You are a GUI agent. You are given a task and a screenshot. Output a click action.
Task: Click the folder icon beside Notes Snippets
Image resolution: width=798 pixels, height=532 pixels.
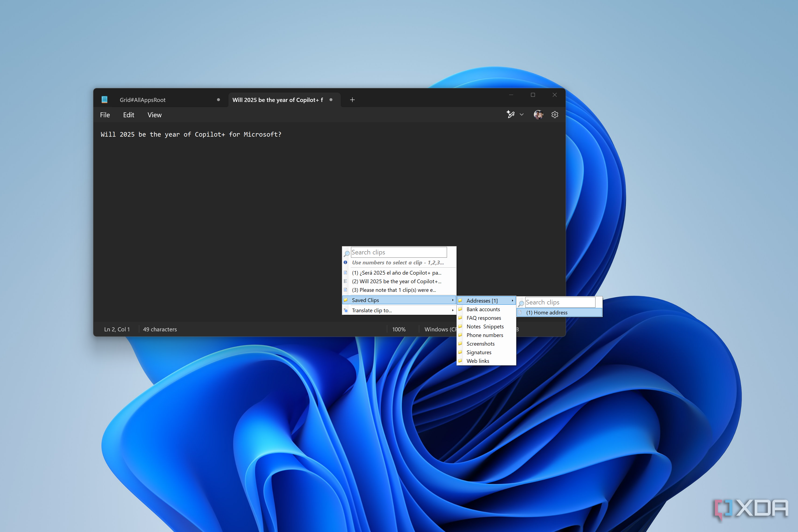460,327
